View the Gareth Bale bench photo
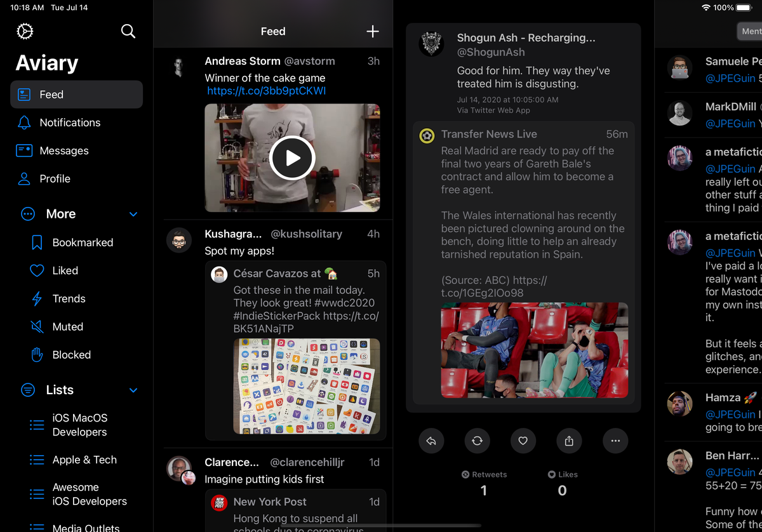This screenshot has height=532, width=762. pyautogui.click(x=535, y=350)
